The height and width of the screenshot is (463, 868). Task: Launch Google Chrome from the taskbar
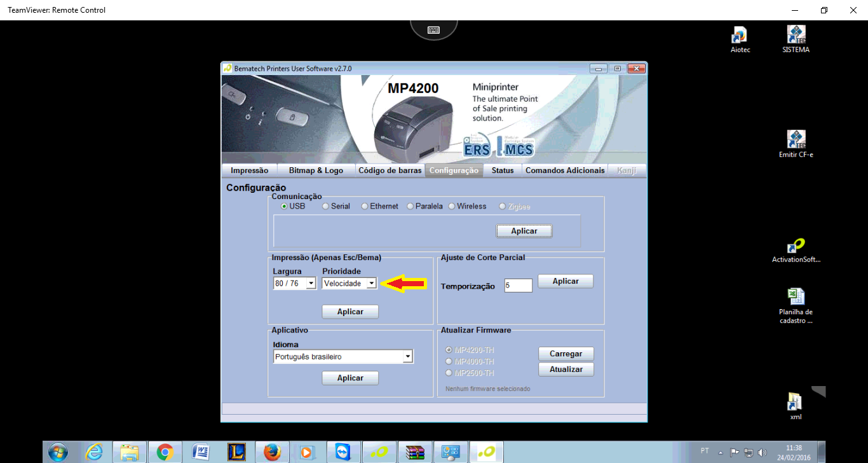pyautogui.click(x=165, y=452)
